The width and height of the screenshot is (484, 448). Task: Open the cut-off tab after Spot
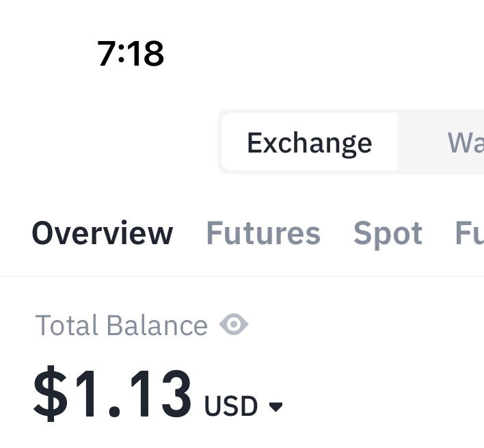470,233
